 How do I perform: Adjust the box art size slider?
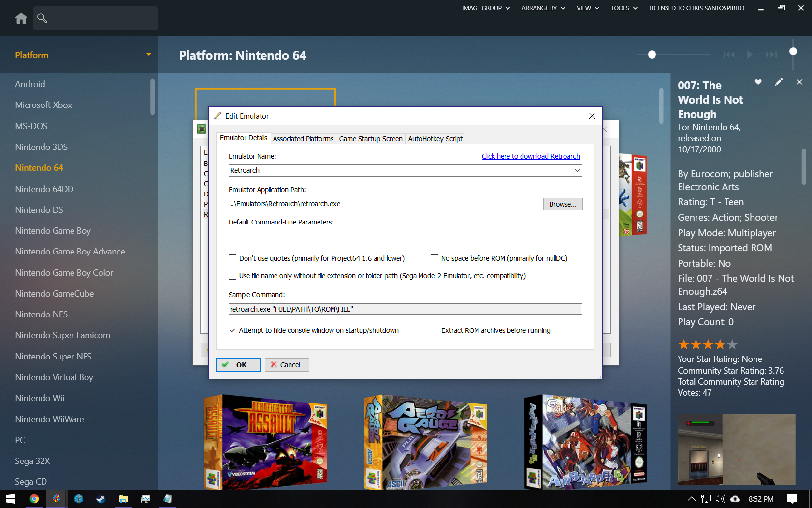pos(652,55)
